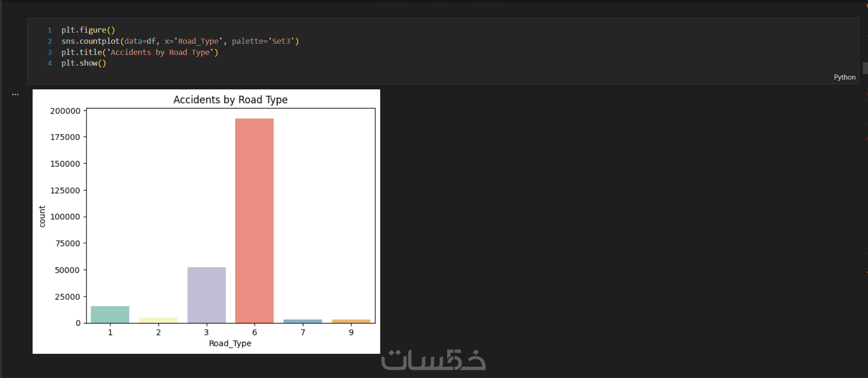Click the chart title Accidents by Road Type

click(x=230, y=100)
